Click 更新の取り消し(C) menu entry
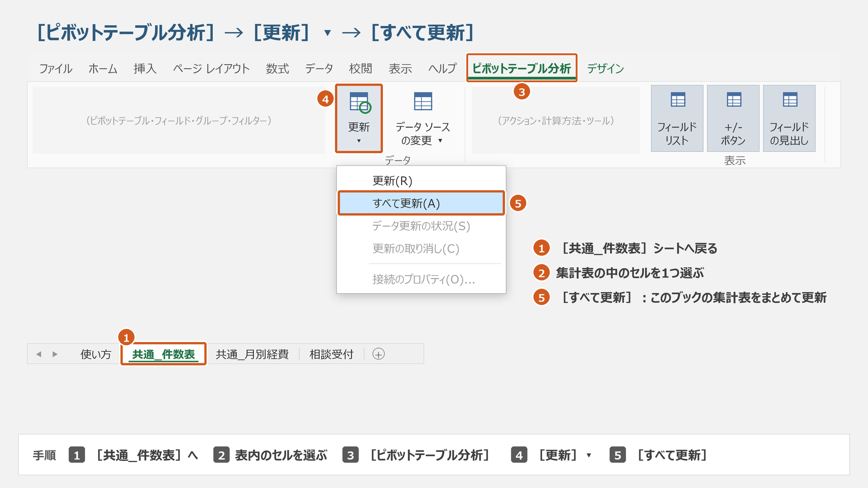868x488 pixels. pos(421,249)
